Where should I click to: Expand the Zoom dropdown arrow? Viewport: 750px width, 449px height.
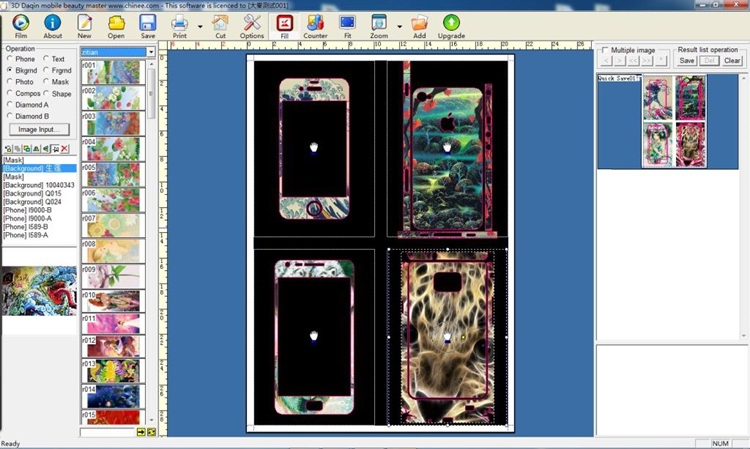pos(399,26)
